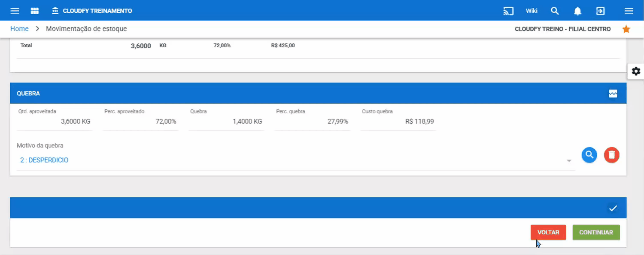Expand the Motivo da quebra dropdown arrow

coord(569,161)
